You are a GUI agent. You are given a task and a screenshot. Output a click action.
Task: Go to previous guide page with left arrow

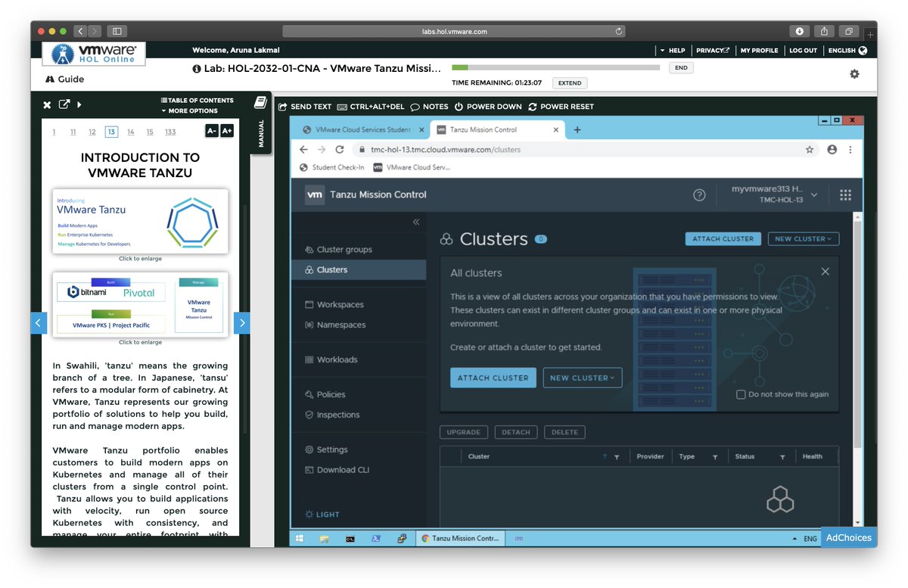point(39,323)
